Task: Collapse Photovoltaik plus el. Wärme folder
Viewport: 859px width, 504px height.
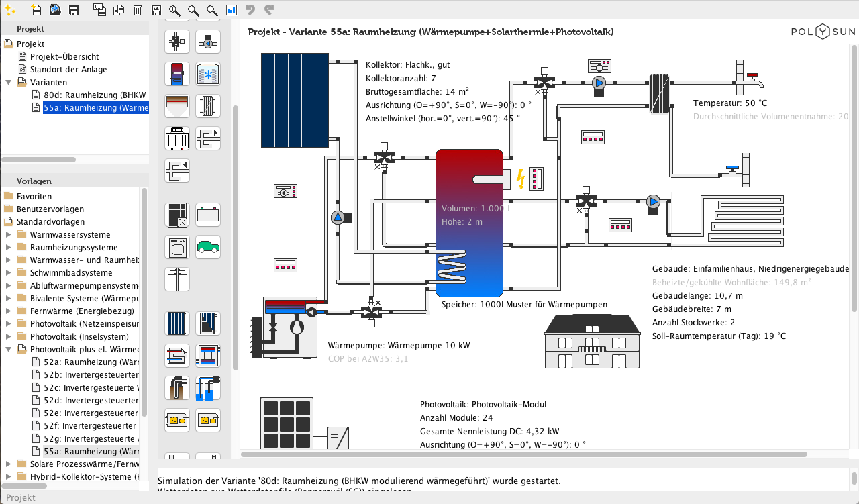Action: [x=8, y=350]
